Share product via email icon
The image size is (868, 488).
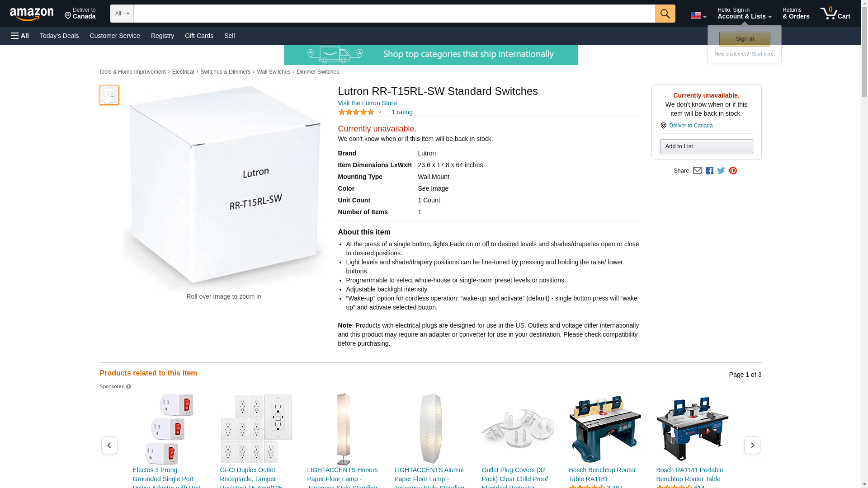coord(697,171)
